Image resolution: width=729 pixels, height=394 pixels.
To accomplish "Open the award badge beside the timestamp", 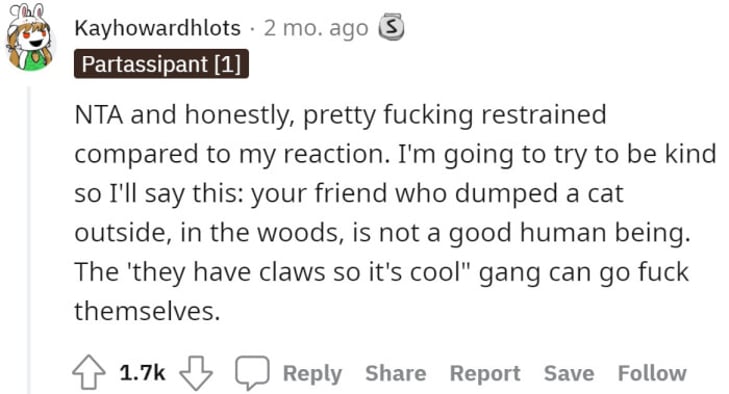I will tap(391, 27).
